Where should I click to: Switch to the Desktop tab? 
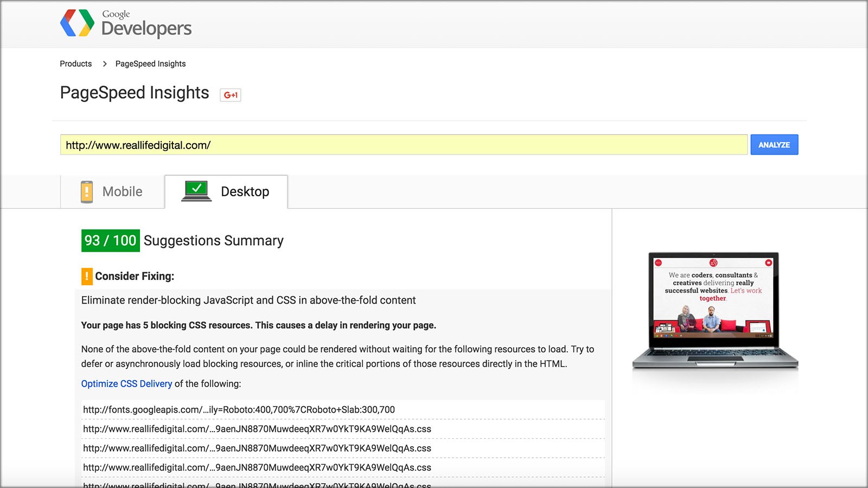point(226,192)
